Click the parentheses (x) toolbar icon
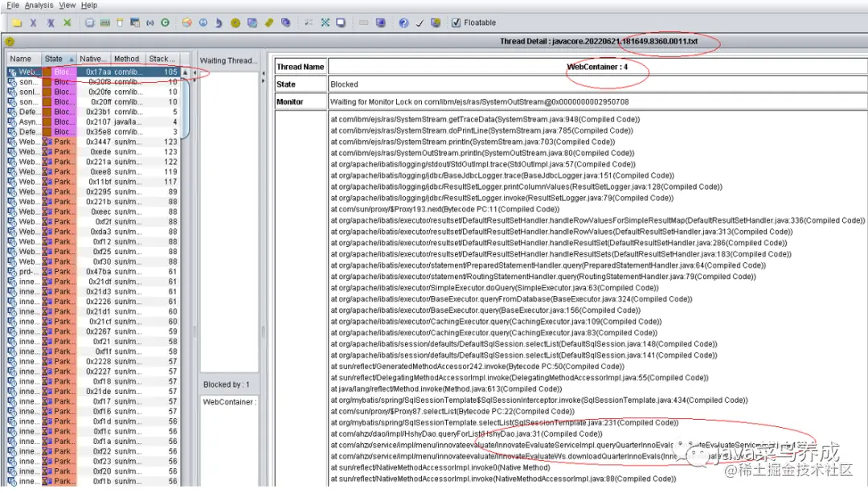Viewport: 868px width, 493px height. 150,23
